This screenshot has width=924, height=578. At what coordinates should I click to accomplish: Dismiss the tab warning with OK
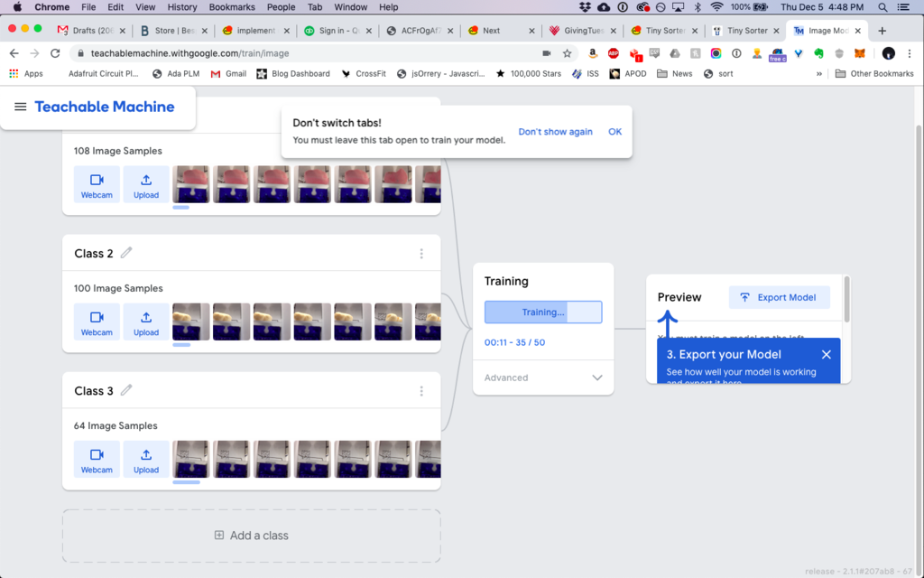point(614,132)
